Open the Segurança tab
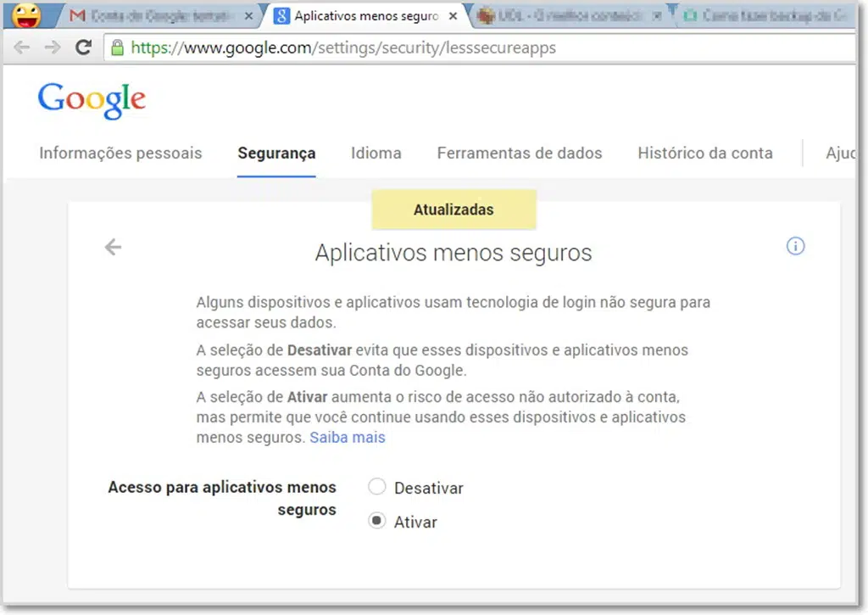Image resolution: width=868 pixels, height=615 pixels. pos(277,153)
